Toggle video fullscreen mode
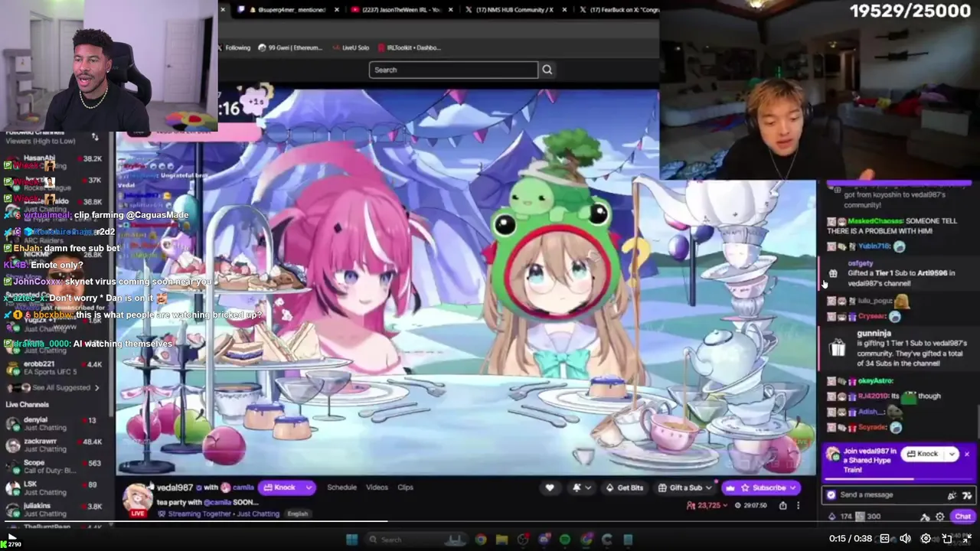The image size is (980, 551). tap(967, 539)
